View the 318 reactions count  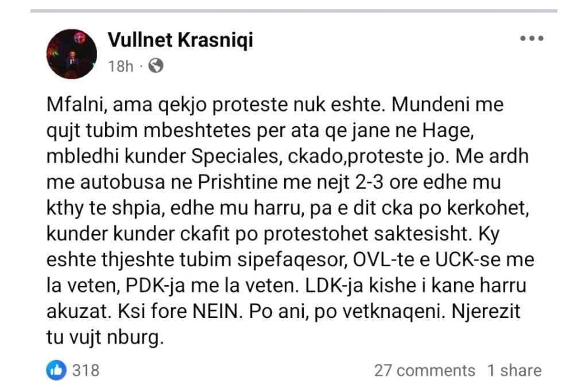click(86, 370)
